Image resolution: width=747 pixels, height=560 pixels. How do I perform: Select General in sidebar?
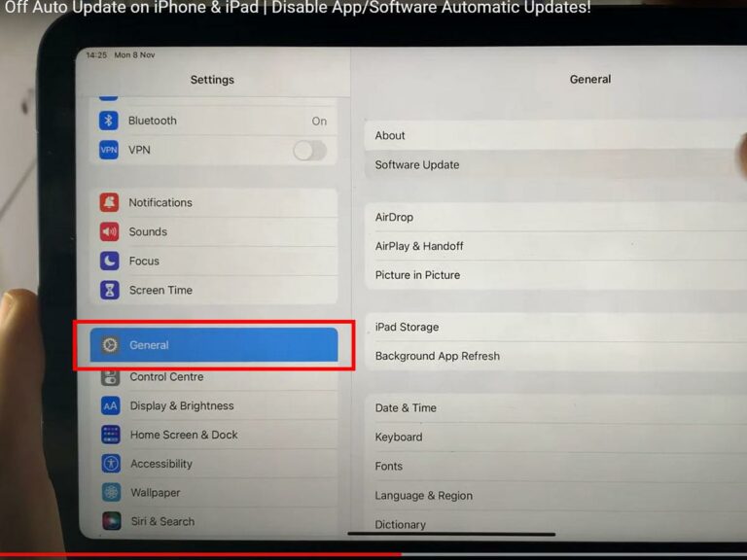214,345
